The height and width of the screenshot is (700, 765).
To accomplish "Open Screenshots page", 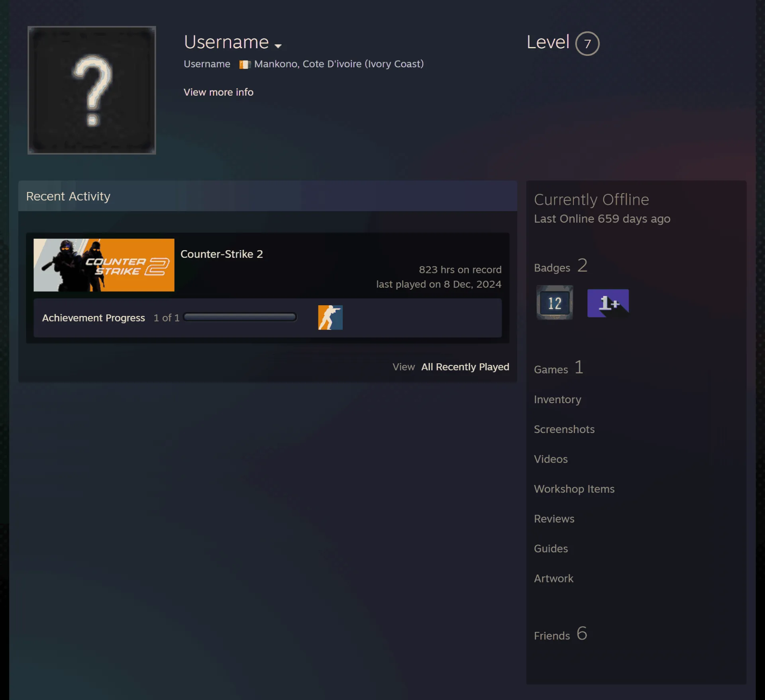I will [564, 429].
